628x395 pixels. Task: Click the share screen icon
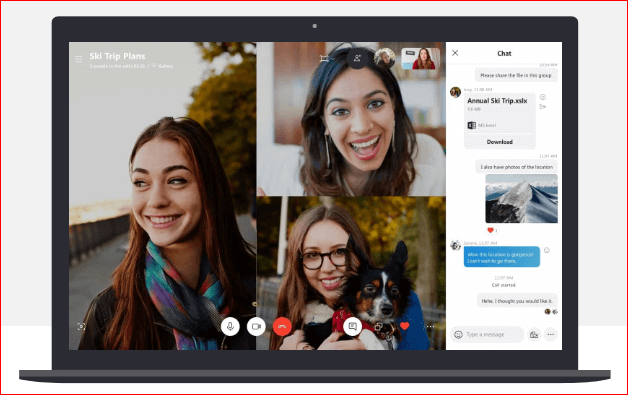(378, 327)
